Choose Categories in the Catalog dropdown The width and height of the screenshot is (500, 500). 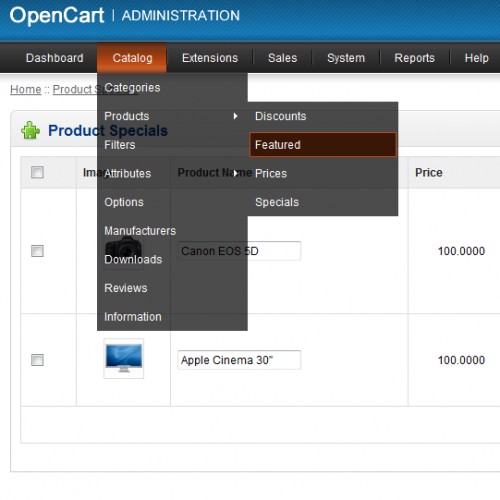tap(172, 88)
